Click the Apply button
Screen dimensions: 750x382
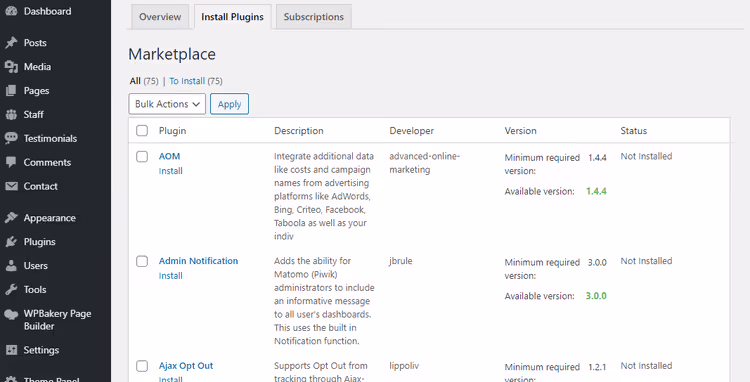tap(230, 104)
